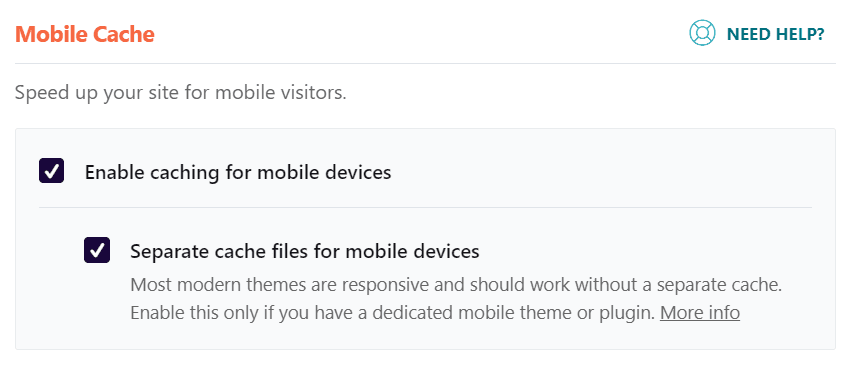
Task: Click the 'Enable caching for mobile devices' label
Action: pyautogui.click(x=238, y=172)
